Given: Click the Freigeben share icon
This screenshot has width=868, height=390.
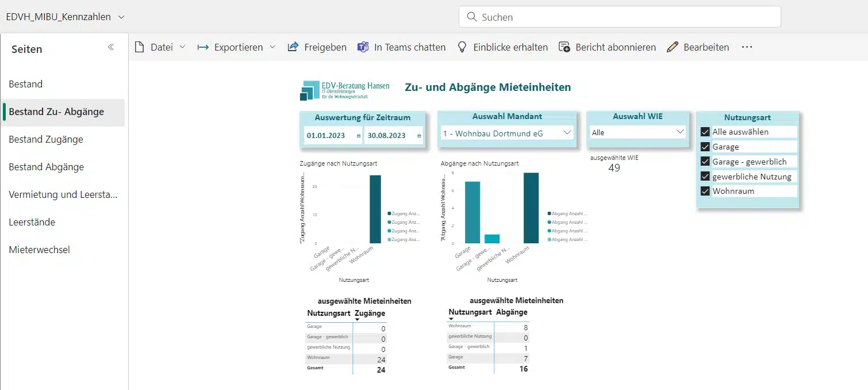Looking at the screenshot, I should coord(293,47).
